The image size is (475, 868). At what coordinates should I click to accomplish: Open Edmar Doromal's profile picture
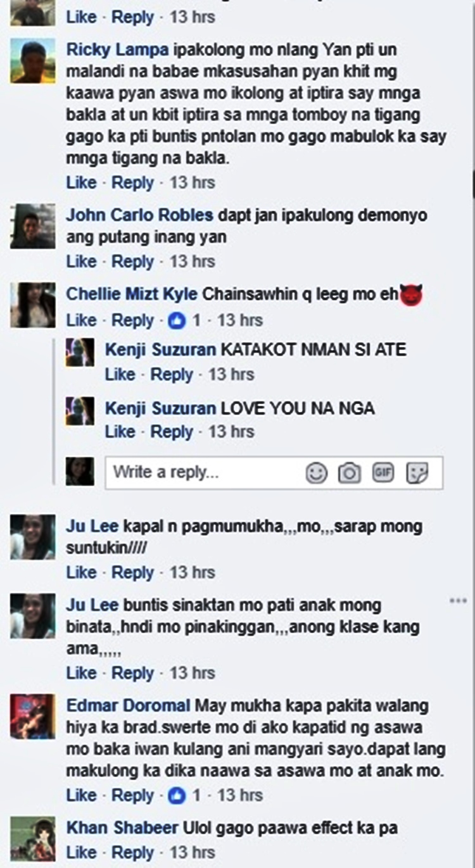(32, 717)
